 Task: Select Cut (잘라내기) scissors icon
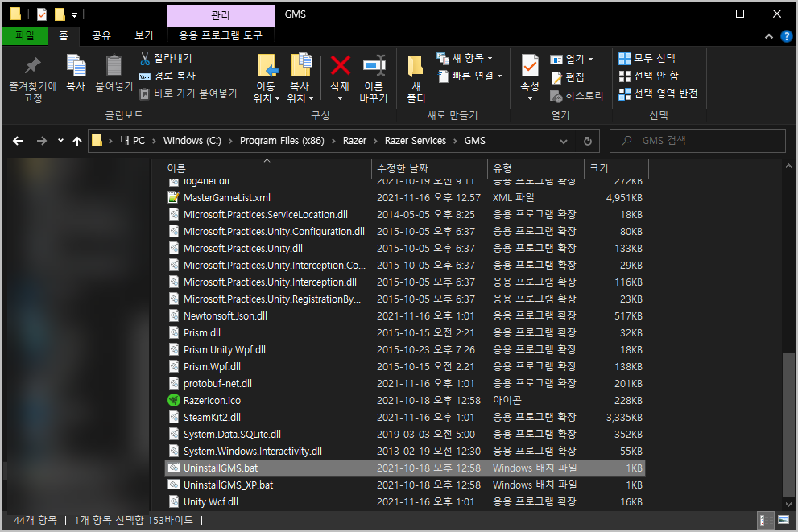point(145,59)
